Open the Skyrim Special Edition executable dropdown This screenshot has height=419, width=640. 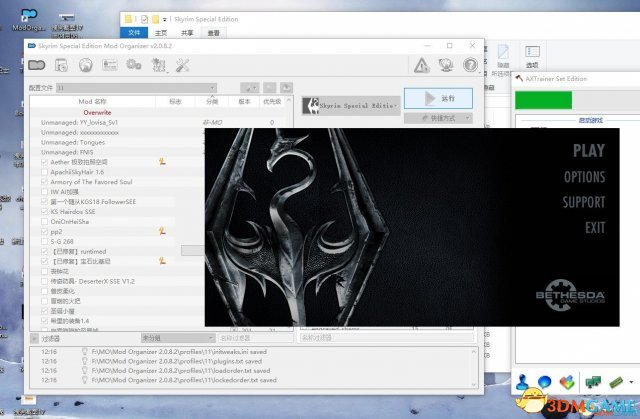(x=351, y=106)
